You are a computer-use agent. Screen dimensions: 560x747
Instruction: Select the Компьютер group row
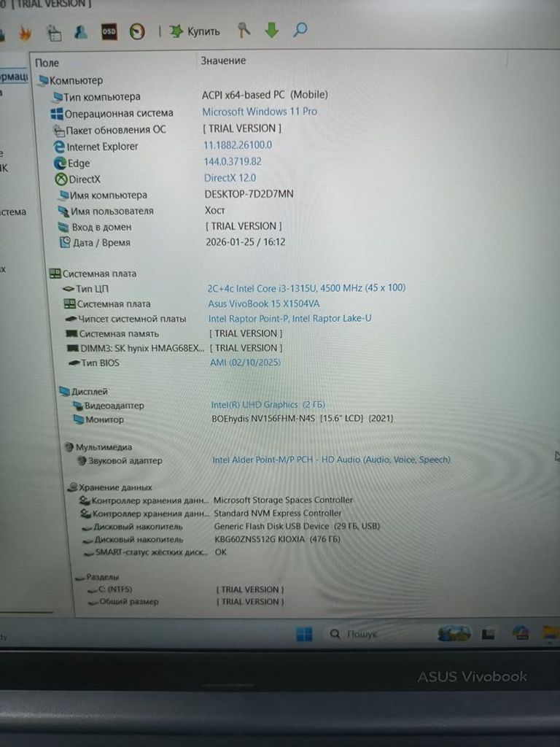[x=71, y=80]
